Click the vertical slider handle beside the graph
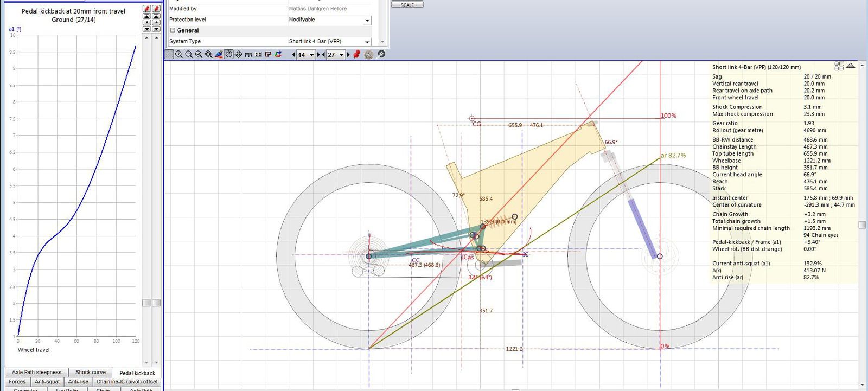 tap(146, 303)
